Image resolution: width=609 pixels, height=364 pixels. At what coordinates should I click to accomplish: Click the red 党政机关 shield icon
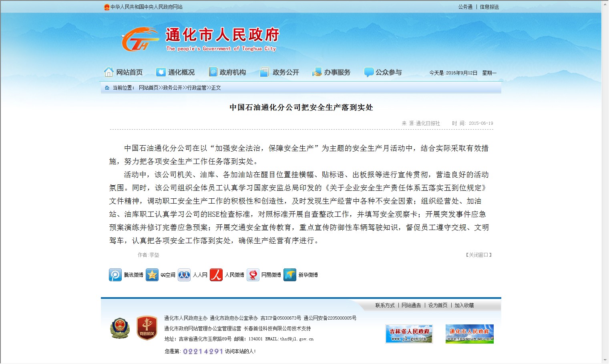coord(147,328)
